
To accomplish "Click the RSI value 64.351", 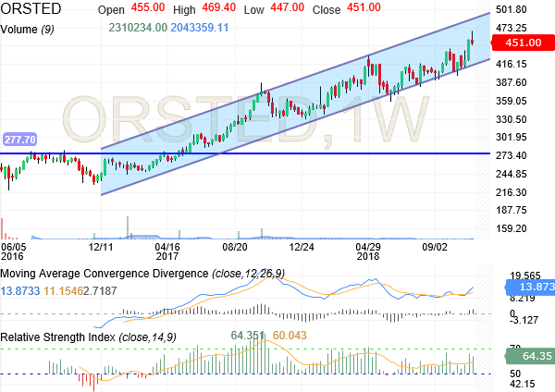I will (247, 336).
